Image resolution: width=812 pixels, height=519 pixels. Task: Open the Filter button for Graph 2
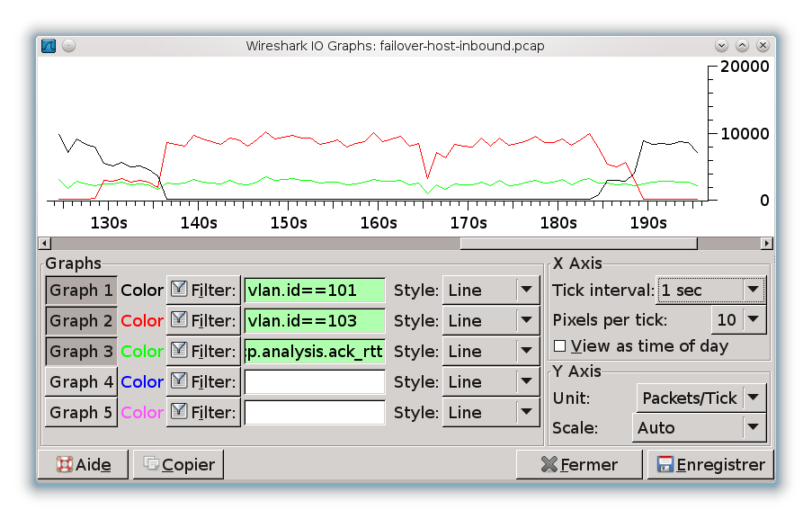[203, 320]
